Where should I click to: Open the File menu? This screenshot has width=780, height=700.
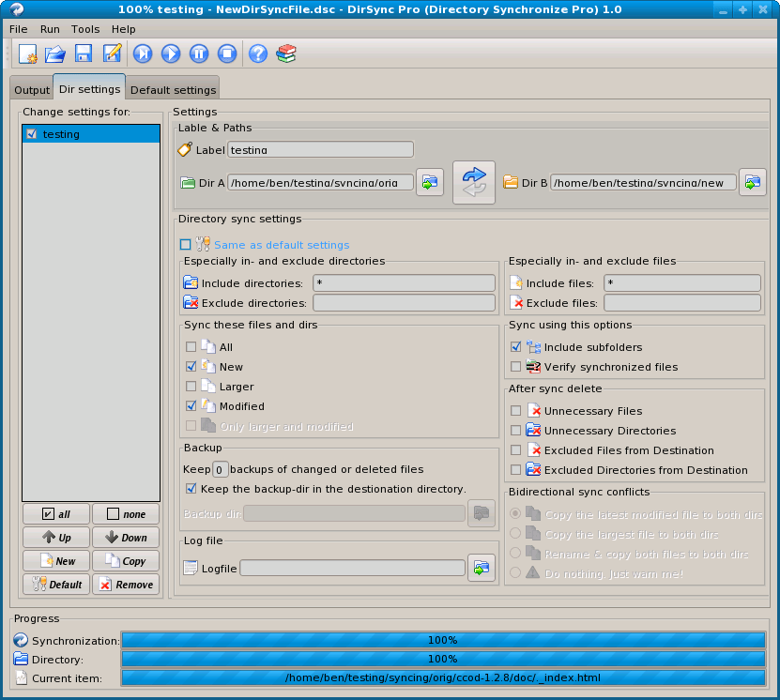tap(19, 29)
